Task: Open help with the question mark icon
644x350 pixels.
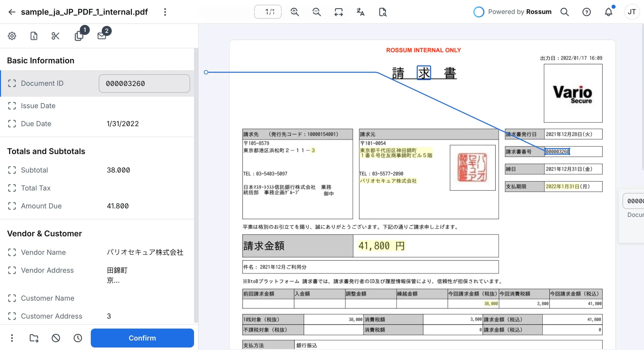Action: [x=586, y=12]
